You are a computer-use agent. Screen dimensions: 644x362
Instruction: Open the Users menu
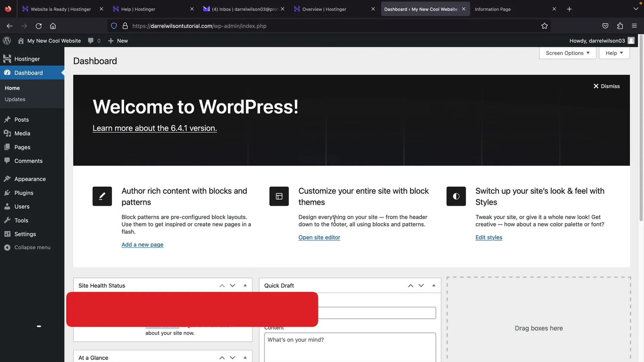32,206
